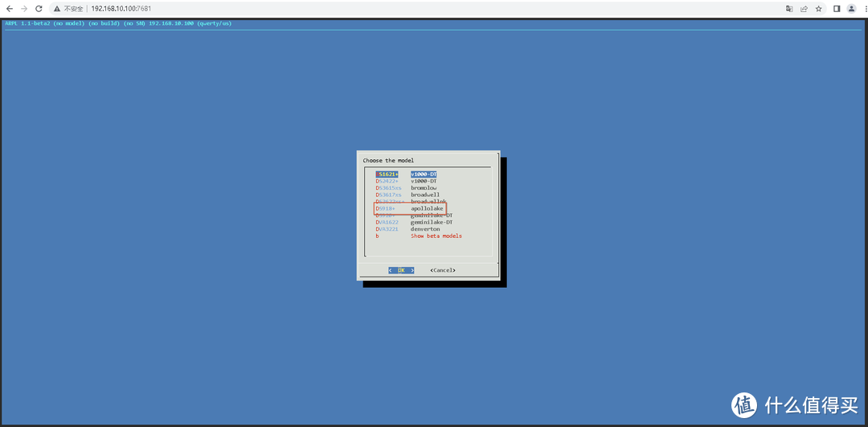Select the DS1621+ v1000-DT model
Viewport: 868px width, 427px height.
coord(407,174)
